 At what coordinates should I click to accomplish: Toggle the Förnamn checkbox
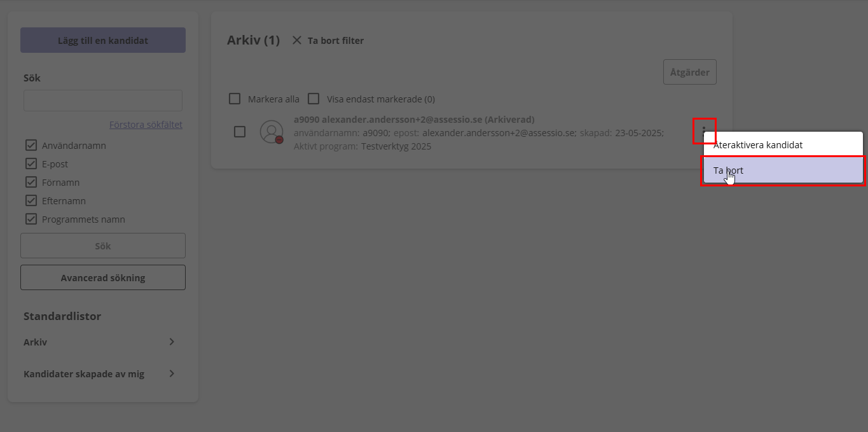31,182
